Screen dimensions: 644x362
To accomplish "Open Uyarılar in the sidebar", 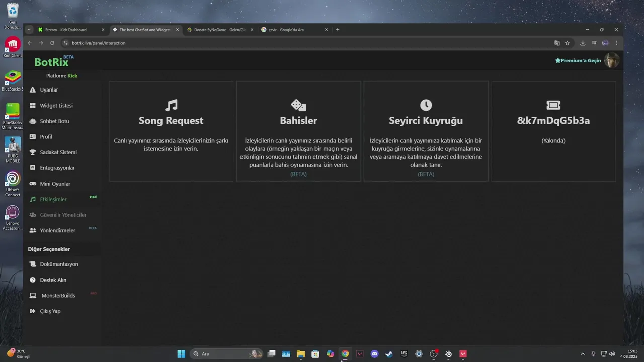I will point(49,90).
